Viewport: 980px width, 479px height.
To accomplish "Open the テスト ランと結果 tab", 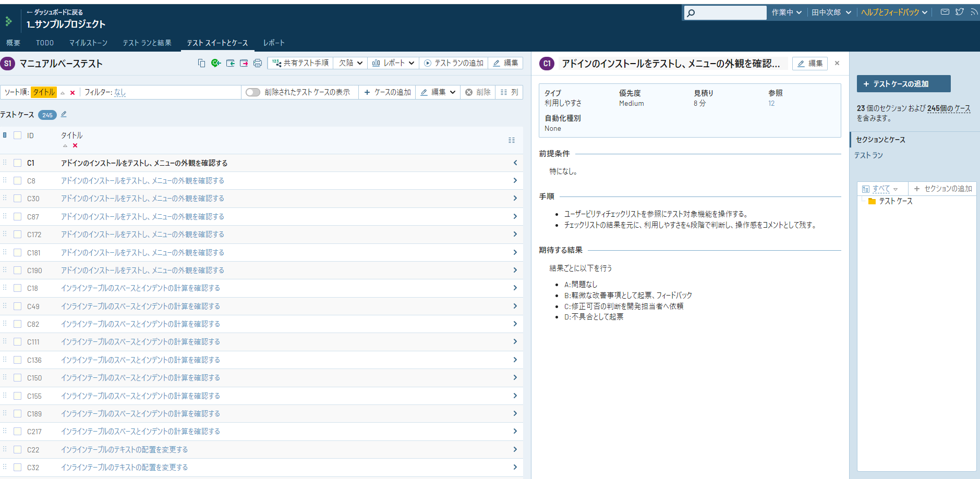I will [x=147, y=43].
